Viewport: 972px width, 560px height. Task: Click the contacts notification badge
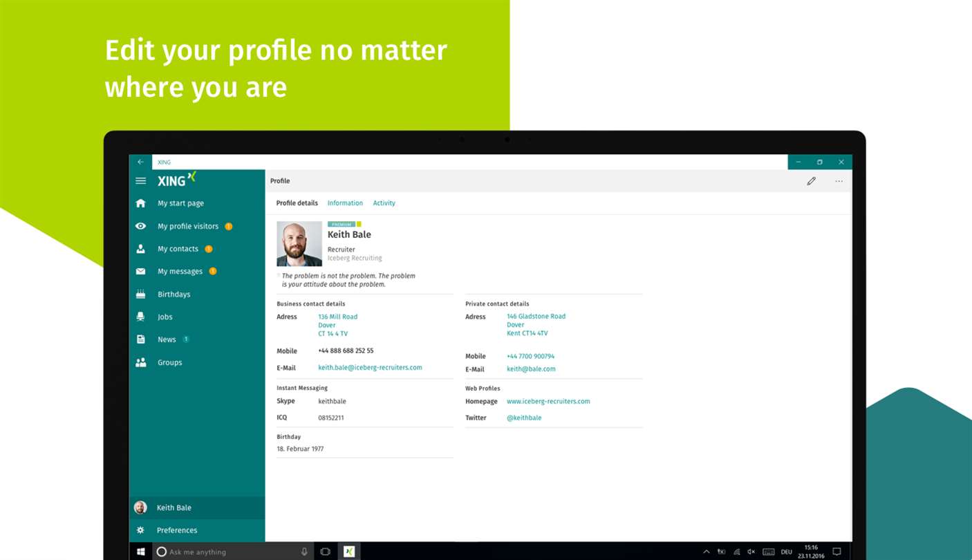pos(209,249)
